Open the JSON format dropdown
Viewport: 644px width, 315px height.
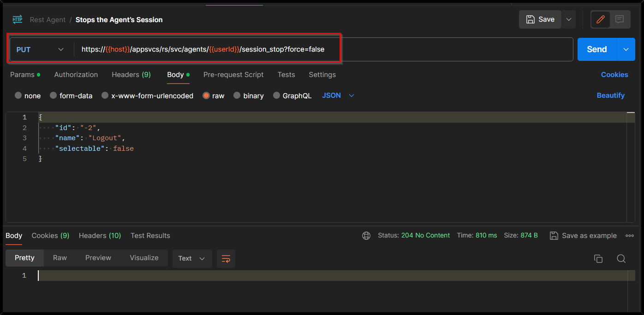pyautogui.click(x=338, y=95)
